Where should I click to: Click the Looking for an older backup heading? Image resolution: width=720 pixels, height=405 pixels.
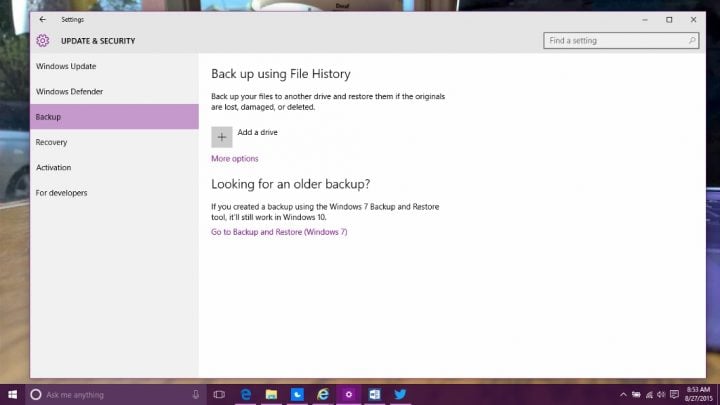291,184
